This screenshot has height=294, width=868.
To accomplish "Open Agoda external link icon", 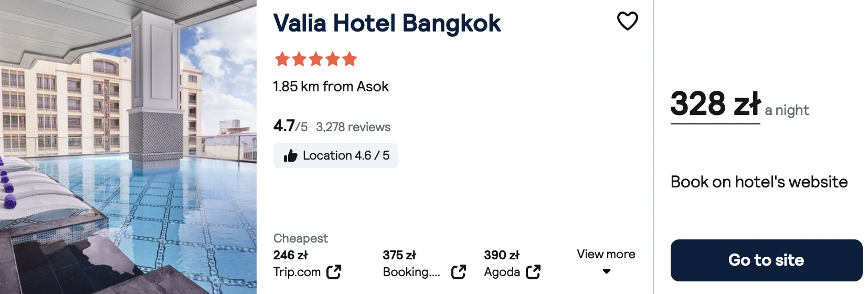I will click(533, 272).
